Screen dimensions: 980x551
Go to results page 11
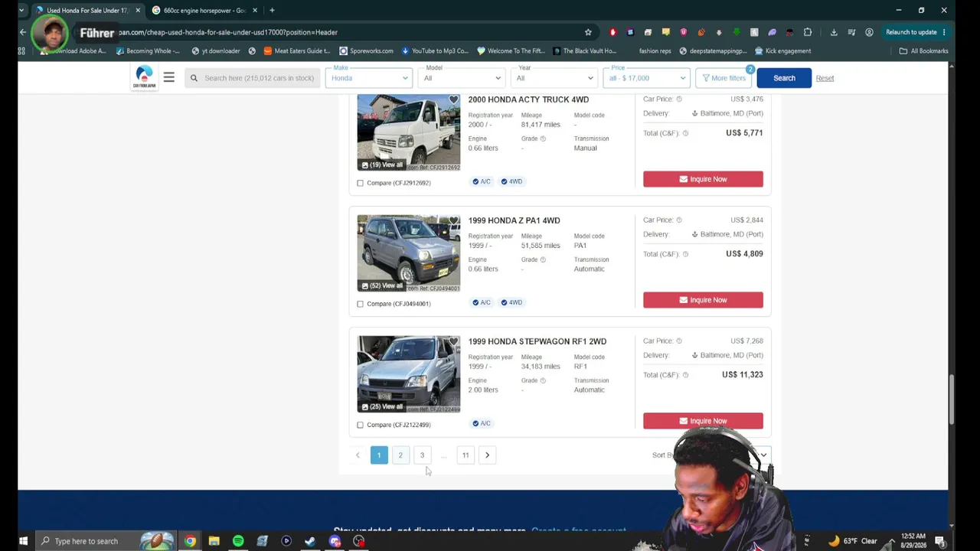465,455
